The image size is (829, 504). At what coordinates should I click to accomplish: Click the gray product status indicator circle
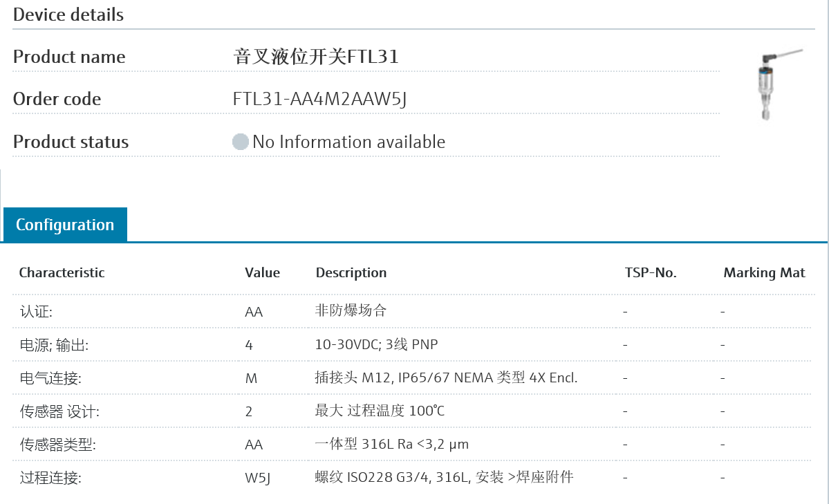241,142
